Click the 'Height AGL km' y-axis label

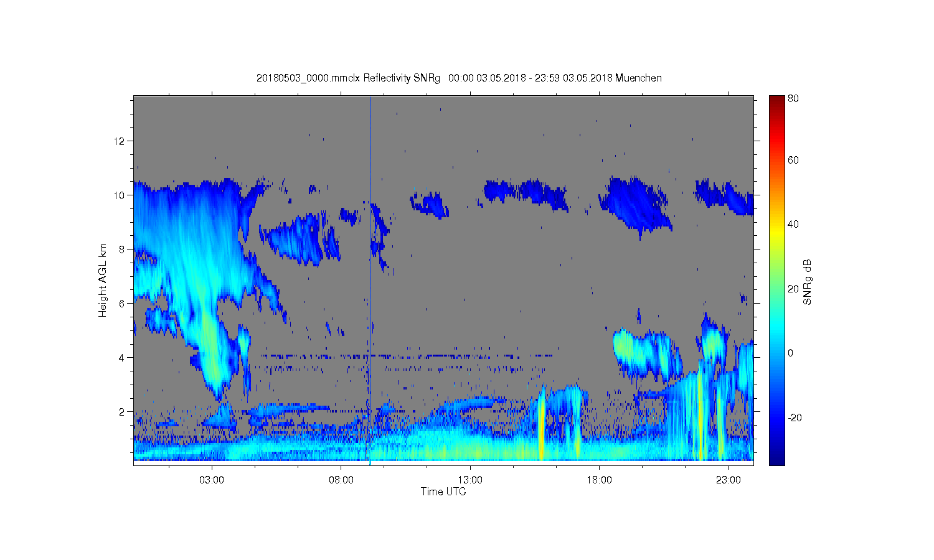click(103, 280)
